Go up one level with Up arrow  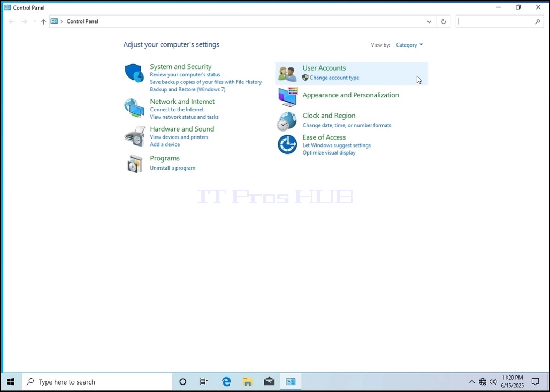[x=43, y=21]
